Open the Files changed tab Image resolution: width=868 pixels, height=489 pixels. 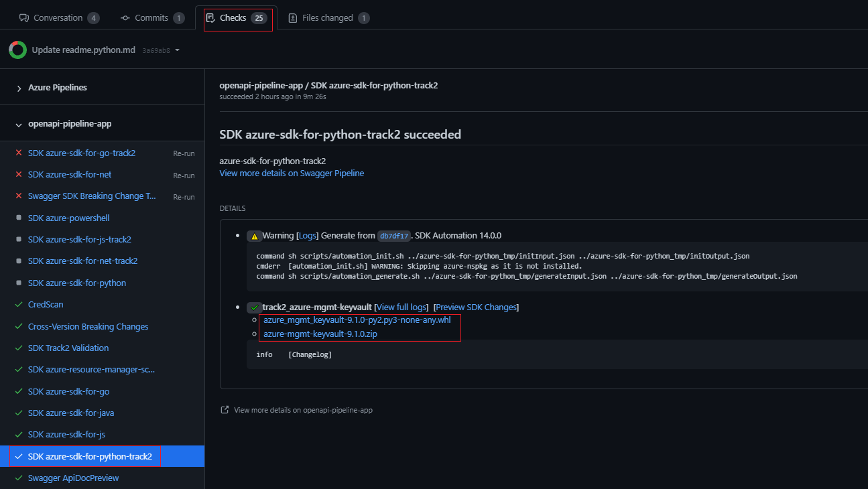(x=328, y=18)
